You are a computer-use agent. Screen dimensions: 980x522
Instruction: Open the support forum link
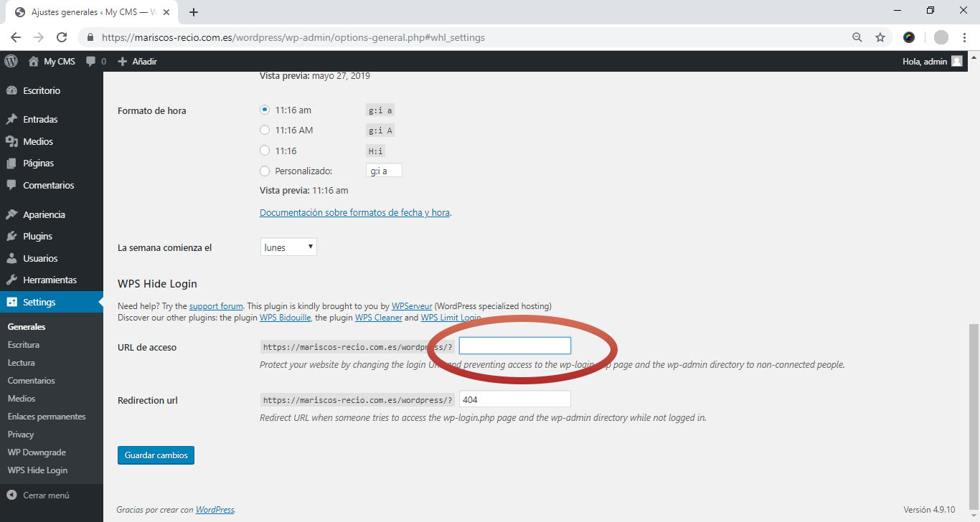click(216, 305)
